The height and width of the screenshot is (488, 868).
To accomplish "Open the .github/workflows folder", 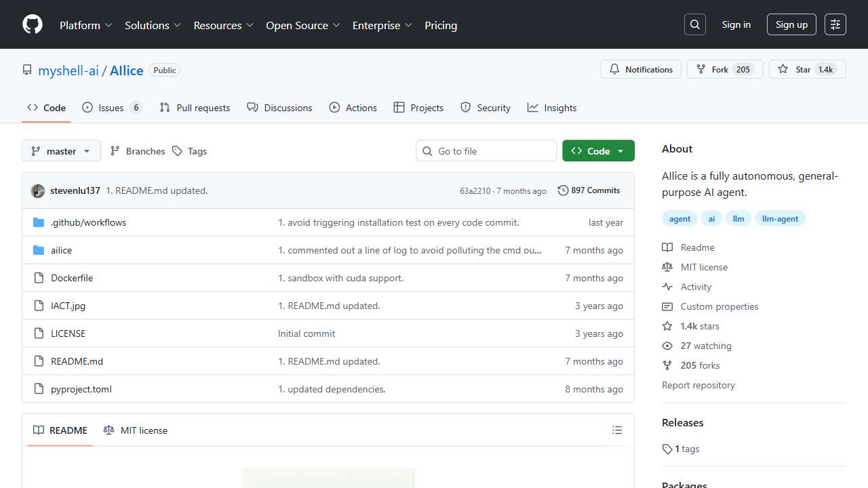I will (88, 222).
